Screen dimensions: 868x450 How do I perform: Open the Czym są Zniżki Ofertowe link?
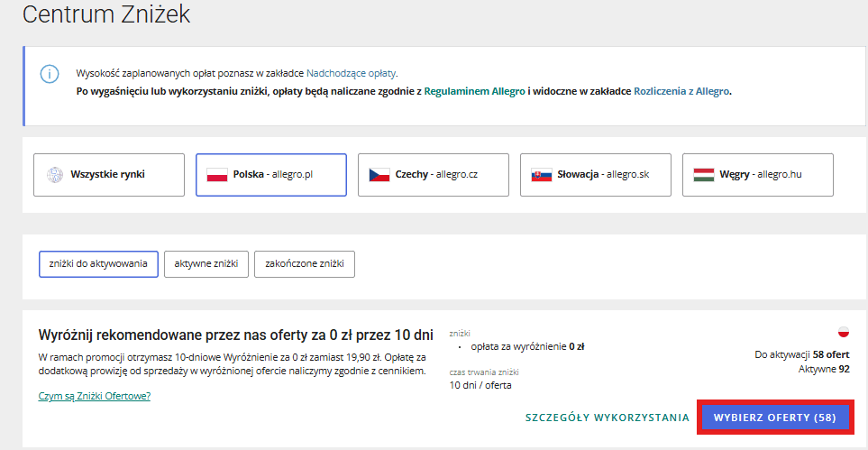95,396
